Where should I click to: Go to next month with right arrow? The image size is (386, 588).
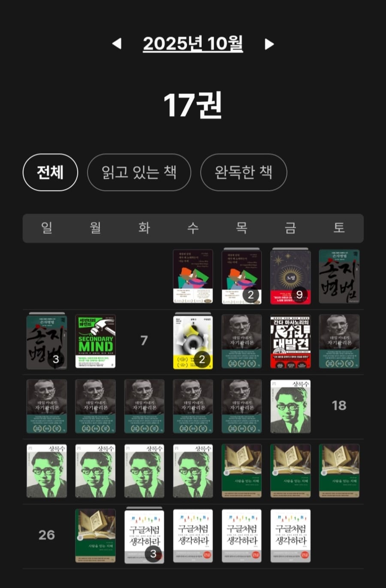[x=269, y=44]
